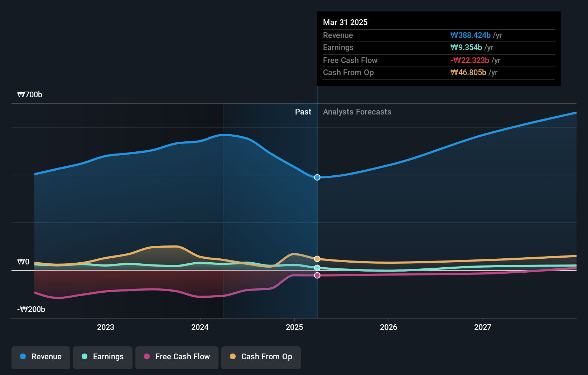Toggle the Cash From Op series visibility
588x375 pixels.
tap(261, 357)
